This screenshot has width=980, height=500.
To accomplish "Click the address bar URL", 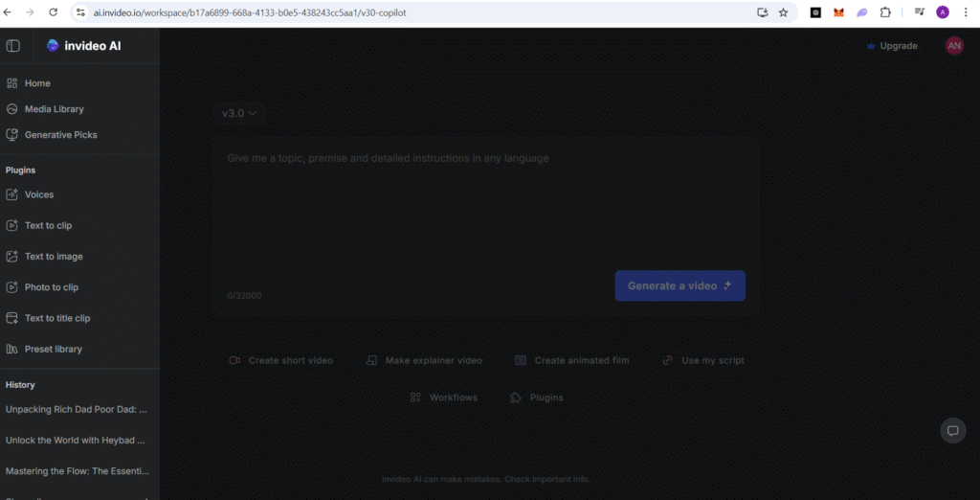I will point(250,12).
